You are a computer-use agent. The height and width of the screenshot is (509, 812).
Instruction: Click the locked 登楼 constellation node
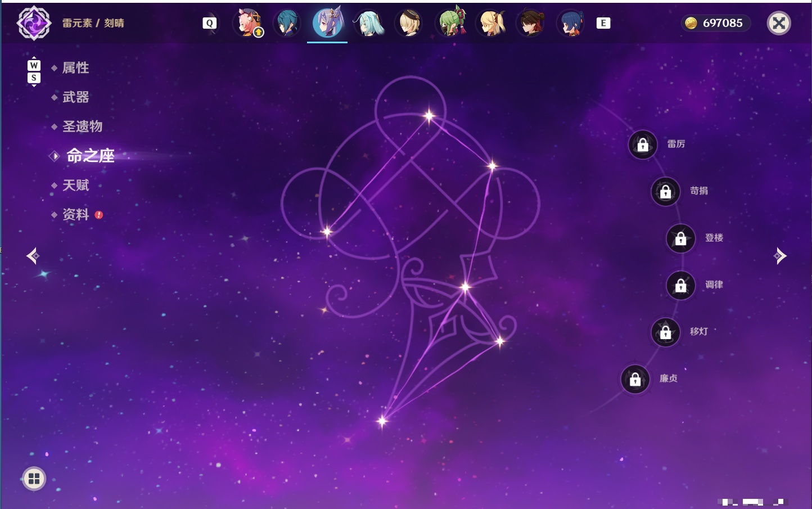click(681, 238)
